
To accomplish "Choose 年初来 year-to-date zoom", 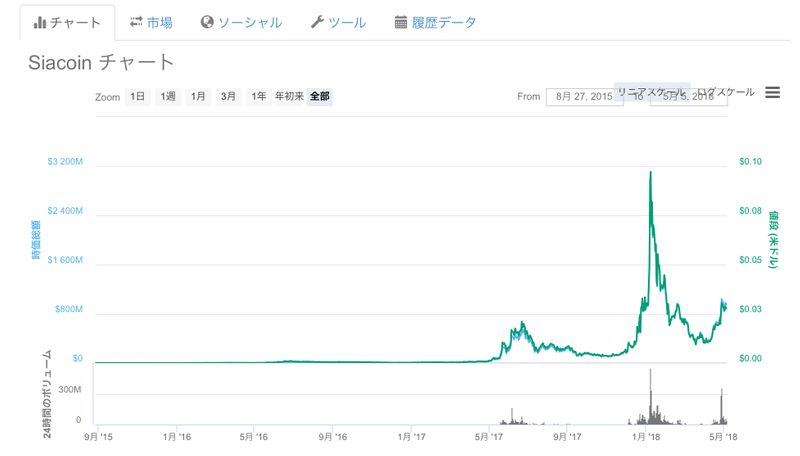I will coord(289,97).
